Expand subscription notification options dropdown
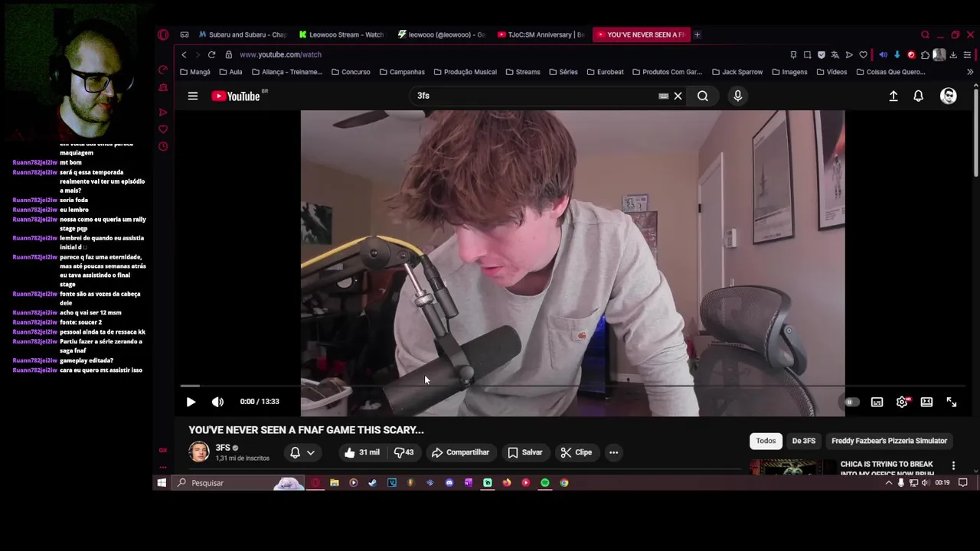Image resolution: width=980 pixels, height=551 pixels. [x=303, y=452]
